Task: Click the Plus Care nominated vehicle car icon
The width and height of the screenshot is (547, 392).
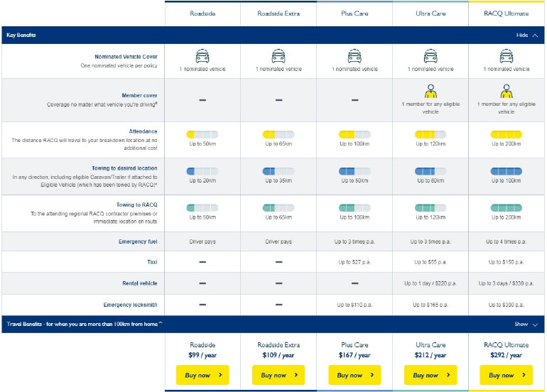Action: click(x=354, y=56)
